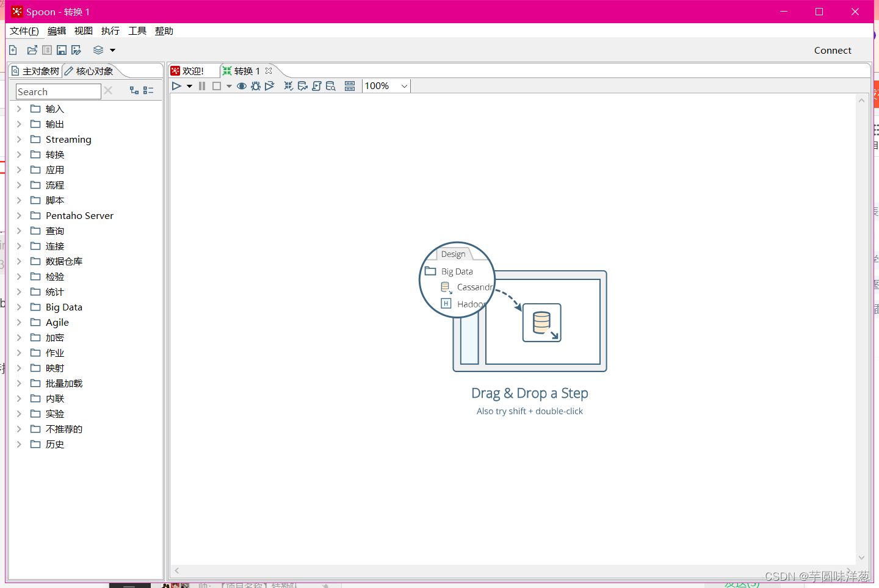Click the Explore database icon
Screen dimensions: 879x588
pyautogui.click(x=331, y=86)
